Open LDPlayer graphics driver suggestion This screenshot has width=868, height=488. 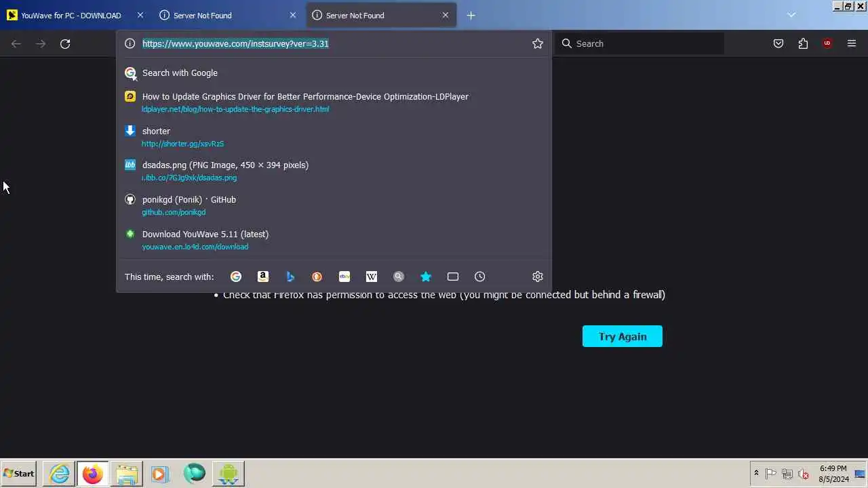click(334, 102)
